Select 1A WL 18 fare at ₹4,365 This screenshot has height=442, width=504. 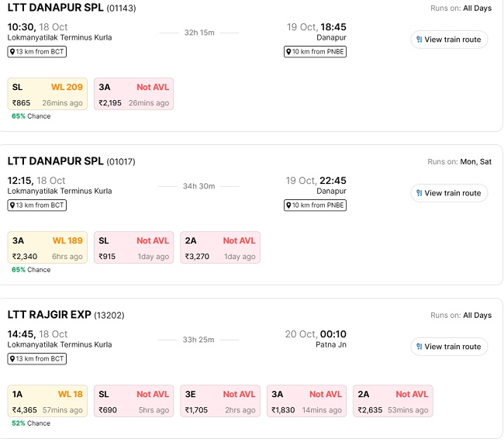pos(47,402)
